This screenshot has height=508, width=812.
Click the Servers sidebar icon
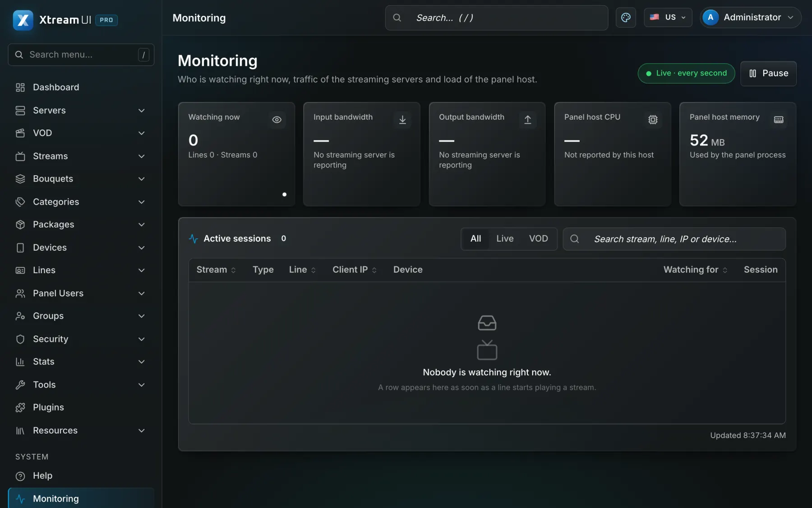(x=20, y=110)
